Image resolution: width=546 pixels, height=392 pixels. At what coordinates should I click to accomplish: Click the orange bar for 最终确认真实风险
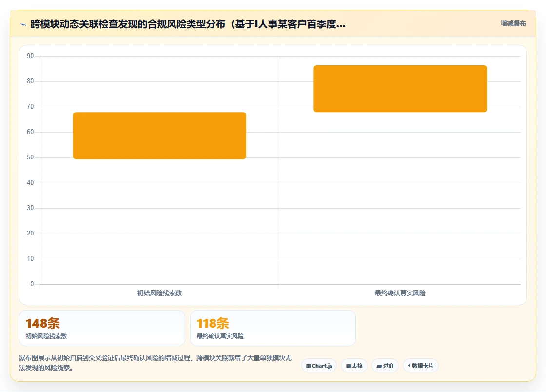point(400,89)
